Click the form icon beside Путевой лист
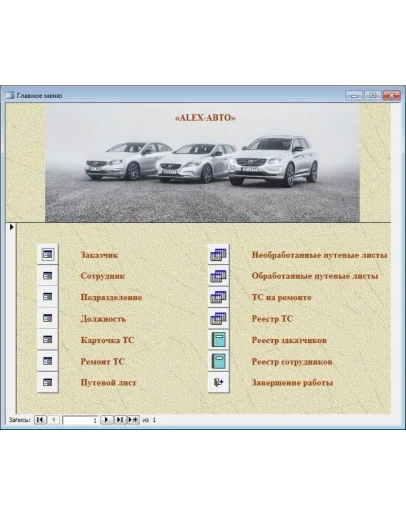The image size is (406, 516). coord(48,382)
